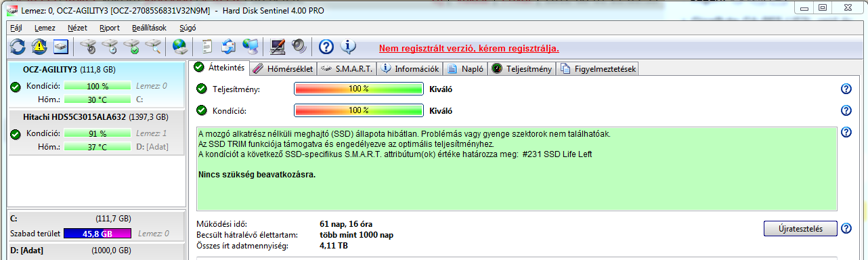Click the 'Becsült hátralévő élettartam:' label
Viewport: 868px width, 260px height.
pos(247,235)
